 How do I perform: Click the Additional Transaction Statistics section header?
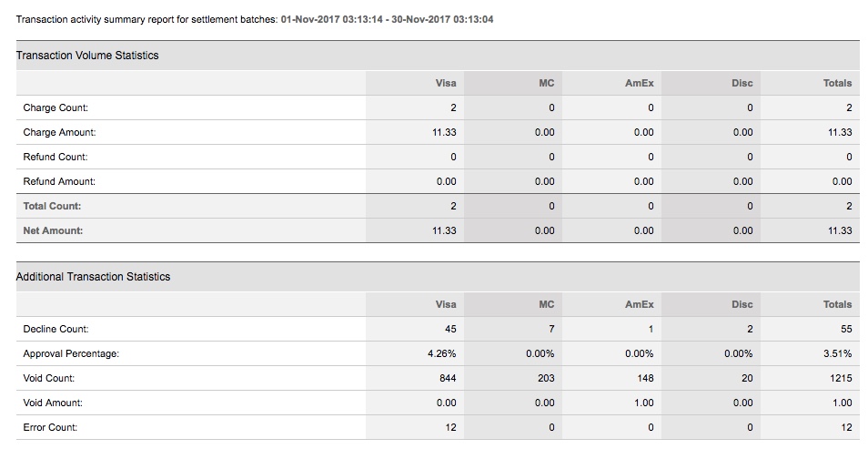point(93,277)
